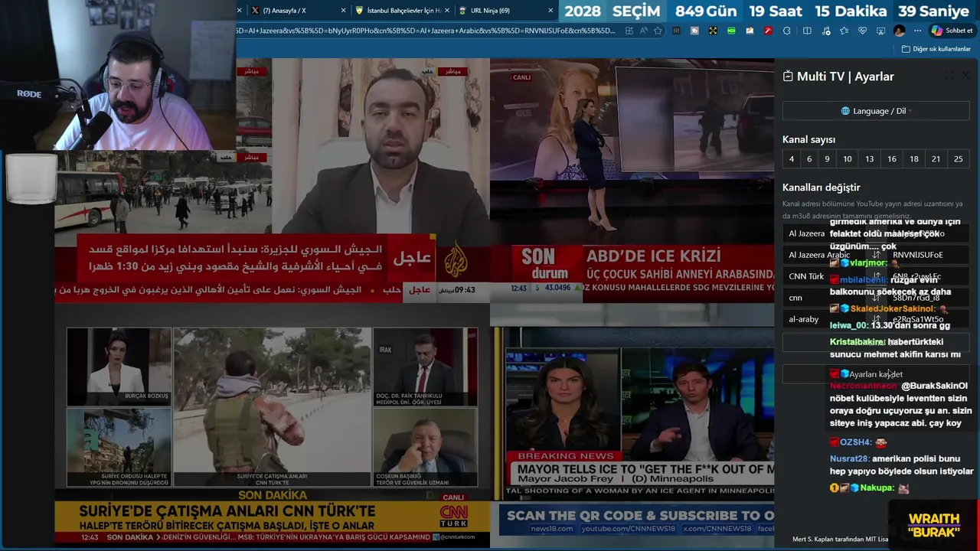
Task: Open the Extensions puzzle icon
Action: 786,31
